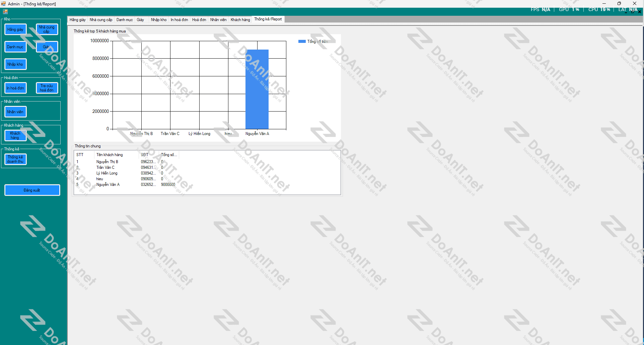Sort by Tên khách hàng column header
644x345 pixels.
[117, 155]
